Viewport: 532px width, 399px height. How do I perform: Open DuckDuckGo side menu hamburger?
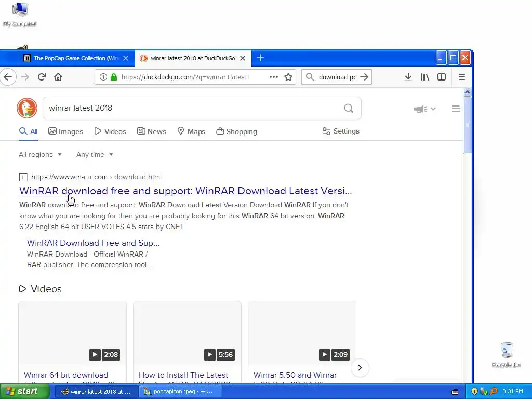(456, 109)
